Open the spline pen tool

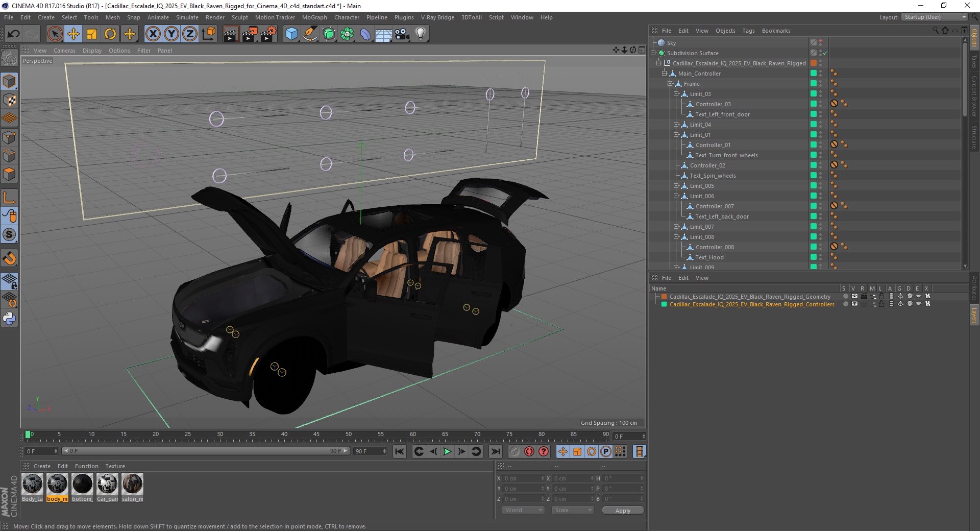(310, 34)
